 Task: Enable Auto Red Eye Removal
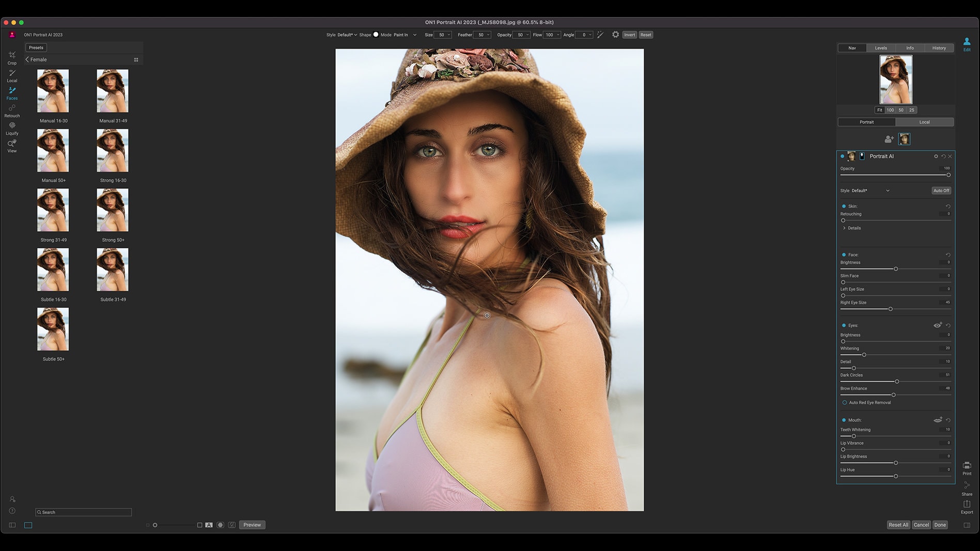pos(845,402)
